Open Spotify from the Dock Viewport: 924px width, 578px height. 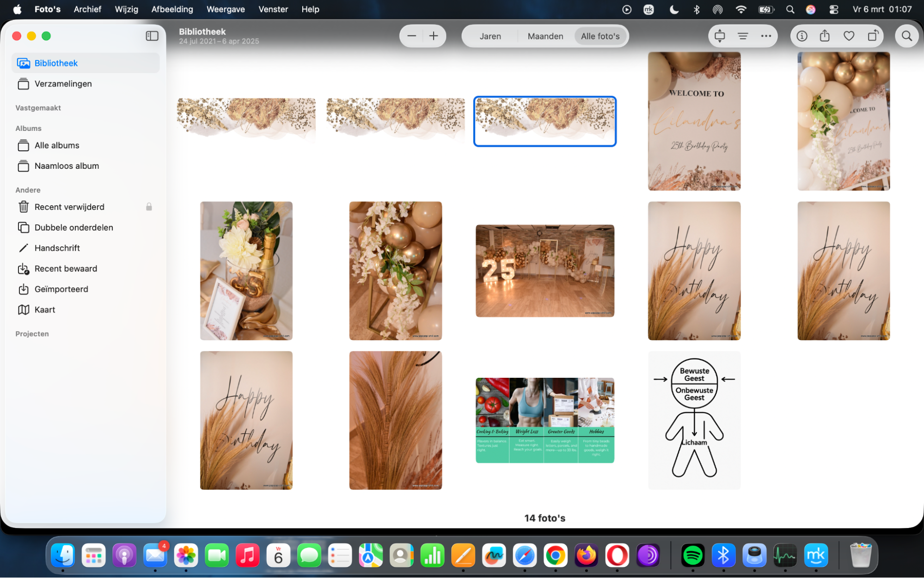tap(694, 556)
